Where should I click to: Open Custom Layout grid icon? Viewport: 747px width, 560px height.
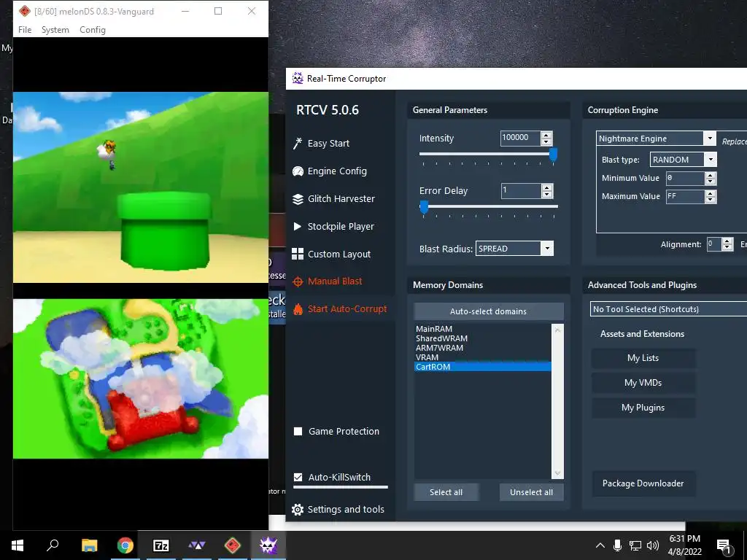pyautogui.click(x=298, y=254)
